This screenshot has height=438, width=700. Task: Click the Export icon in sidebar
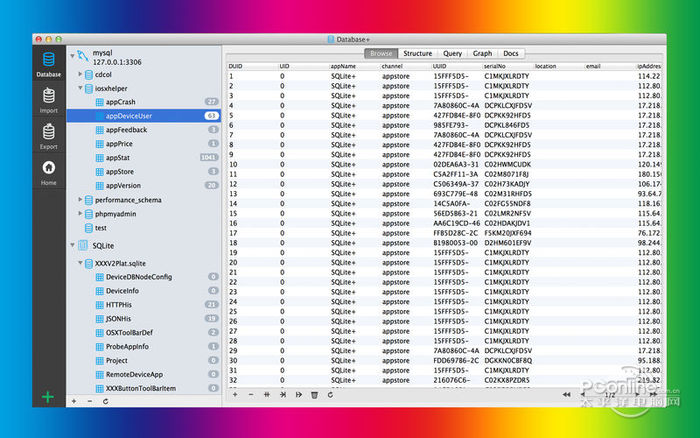coord(48,134)
